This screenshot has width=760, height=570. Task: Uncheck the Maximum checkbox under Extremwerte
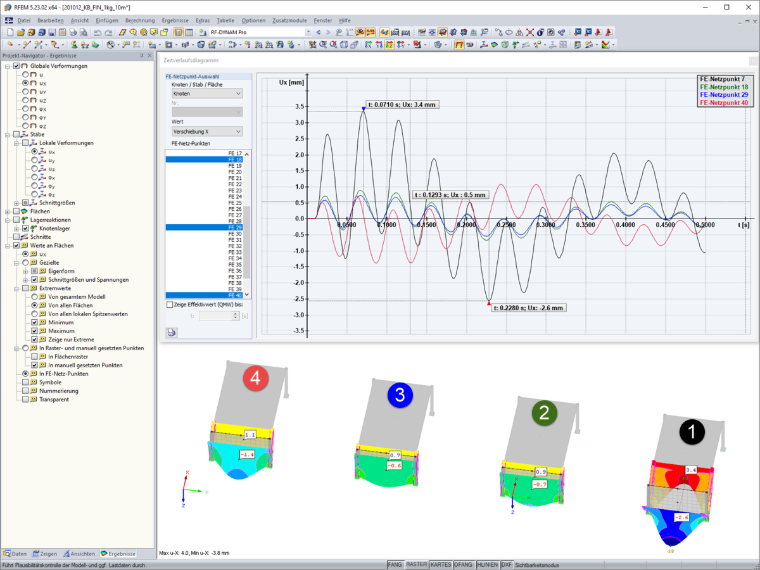click(x=34, y=331)
